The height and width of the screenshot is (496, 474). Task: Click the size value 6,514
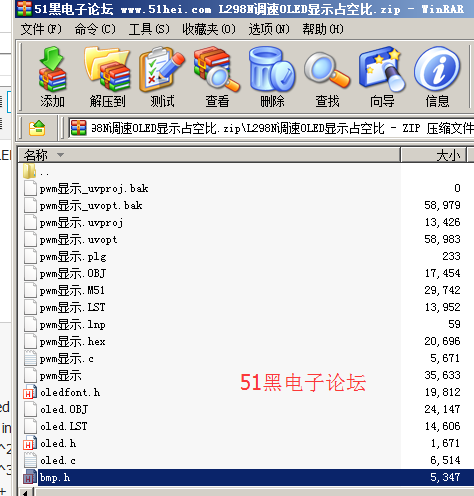coord(445,460)
